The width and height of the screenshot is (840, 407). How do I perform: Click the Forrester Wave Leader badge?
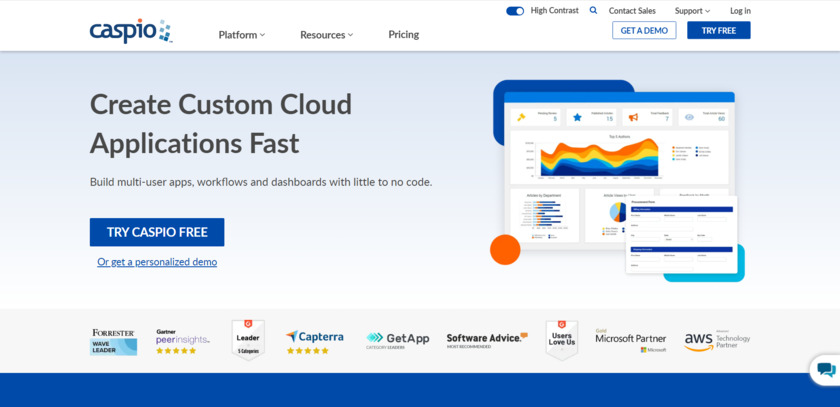point(113,342)
